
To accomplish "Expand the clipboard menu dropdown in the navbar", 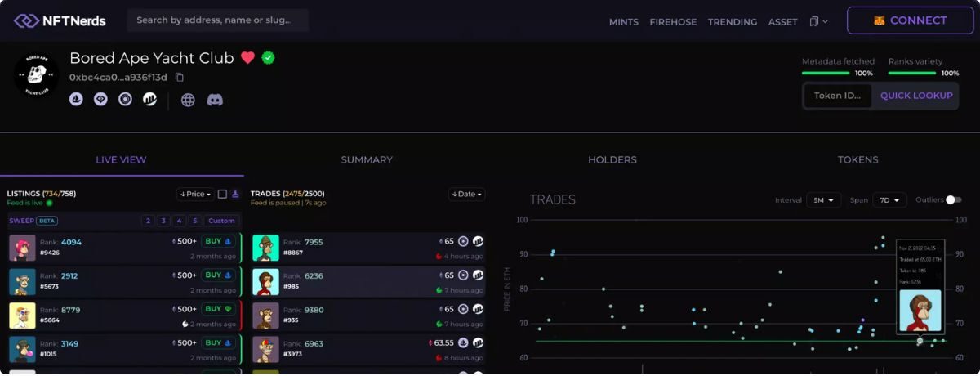I will pos(818,21).
